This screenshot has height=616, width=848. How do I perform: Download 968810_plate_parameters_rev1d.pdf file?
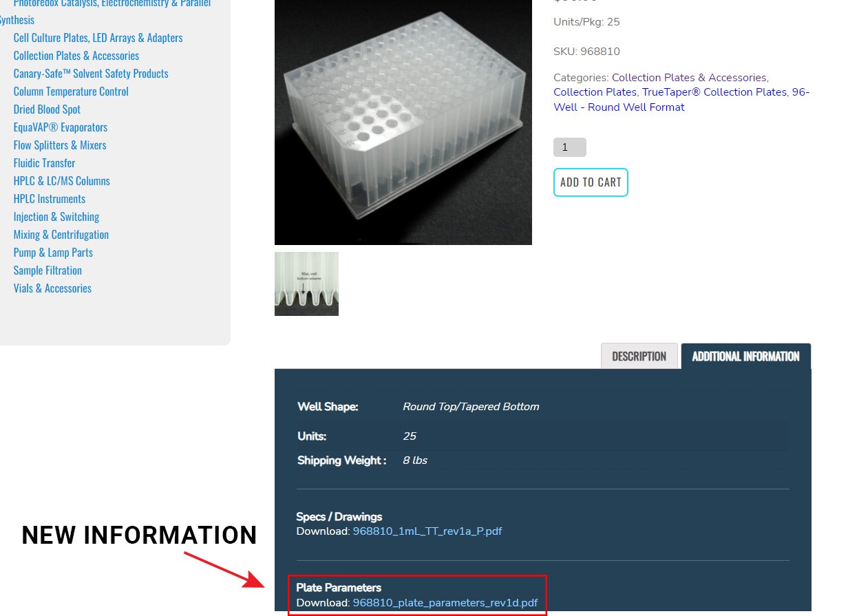[445, 603]
